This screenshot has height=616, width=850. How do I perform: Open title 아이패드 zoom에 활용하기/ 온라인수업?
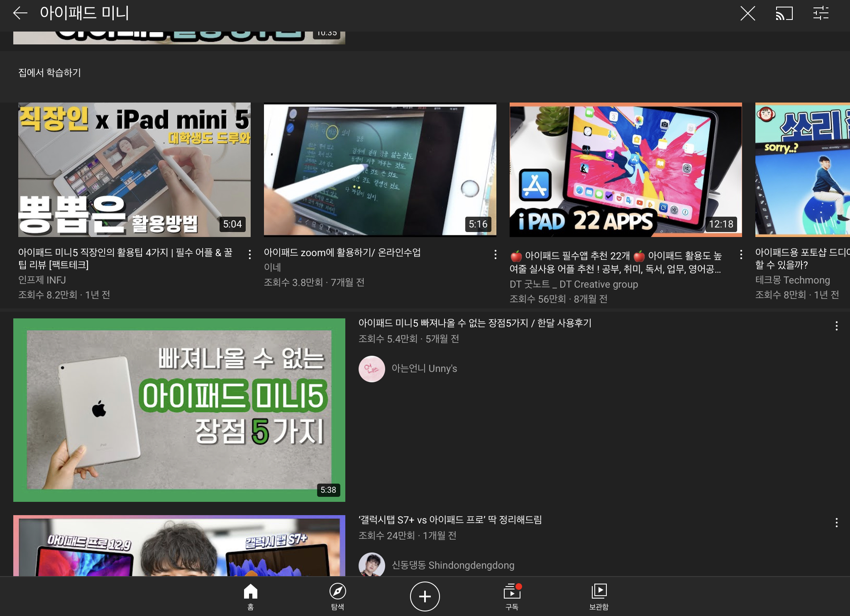[342, 252]
